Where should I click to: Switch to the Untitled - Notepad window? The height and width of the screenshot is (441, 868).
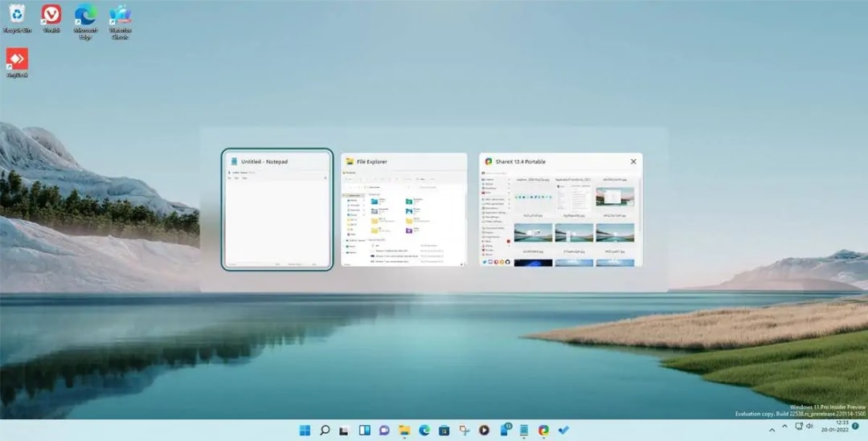coord(277,209)
